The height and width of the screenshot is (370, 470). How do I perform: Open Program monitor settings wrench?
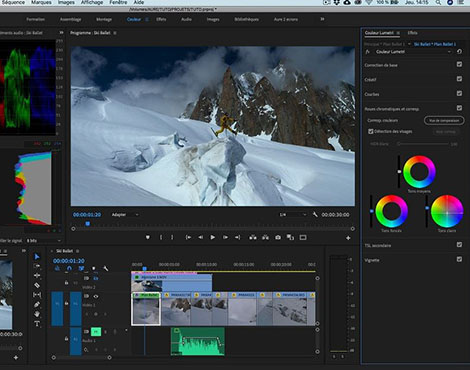[315, 215]
